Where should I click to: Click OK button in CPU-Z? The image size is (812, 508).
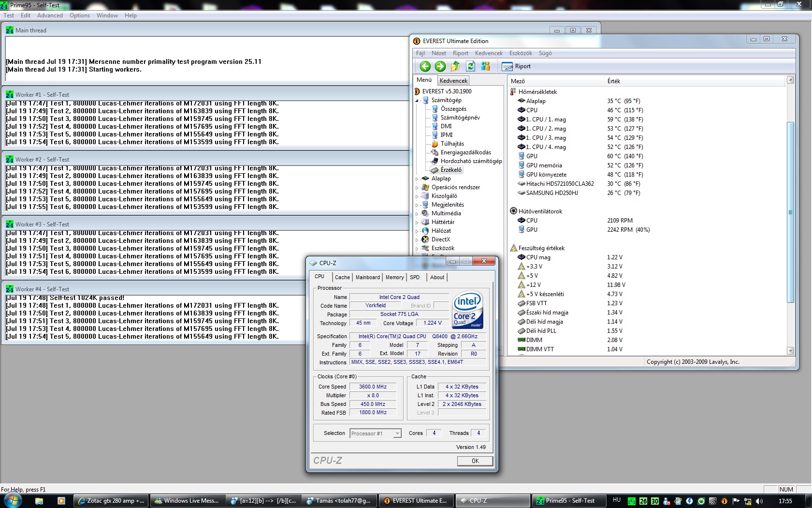[x=475, y=461]
